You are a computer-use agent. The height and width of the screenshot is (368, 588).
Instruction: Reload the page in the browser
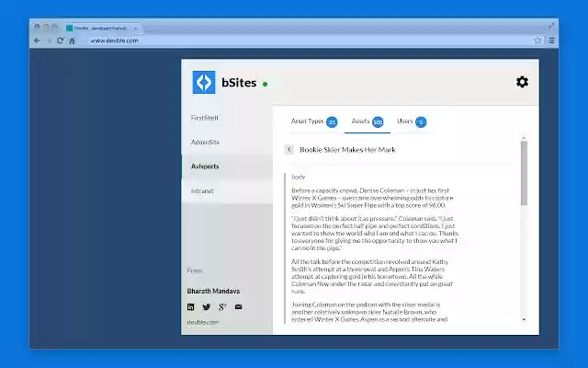pos(60,40)
